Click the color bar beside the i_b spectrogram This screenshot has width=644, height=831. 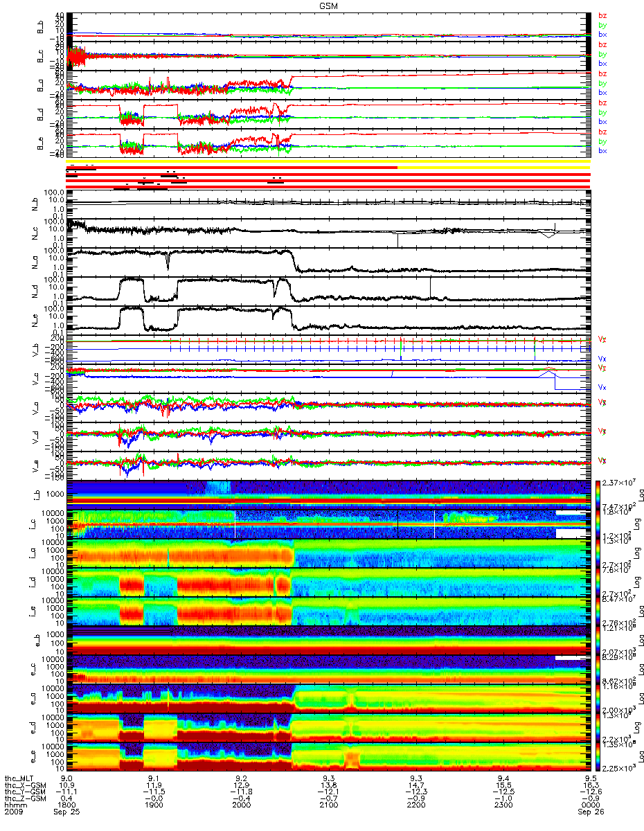pyautogui.click(x=599, y=494)
